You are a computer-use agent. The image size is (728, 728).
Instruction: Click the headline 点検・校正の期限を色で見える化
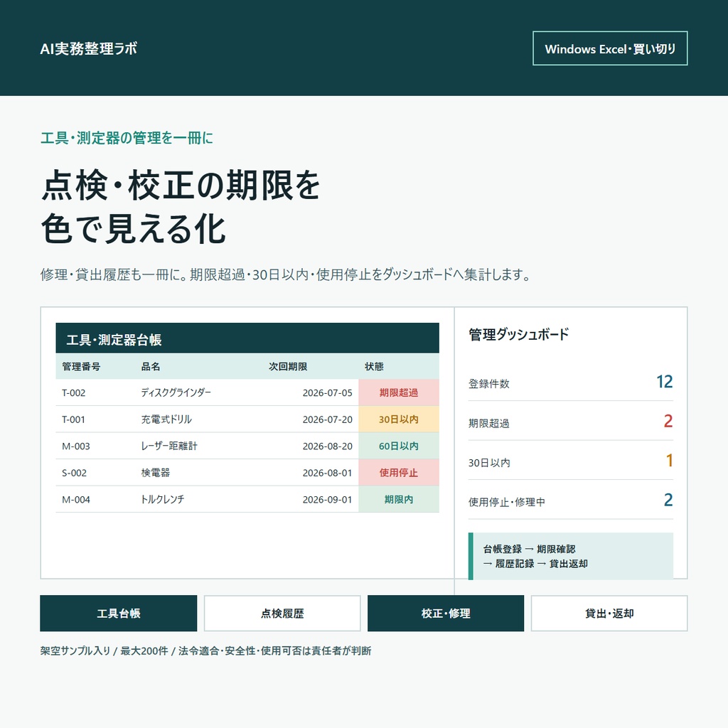click(181, 207)
